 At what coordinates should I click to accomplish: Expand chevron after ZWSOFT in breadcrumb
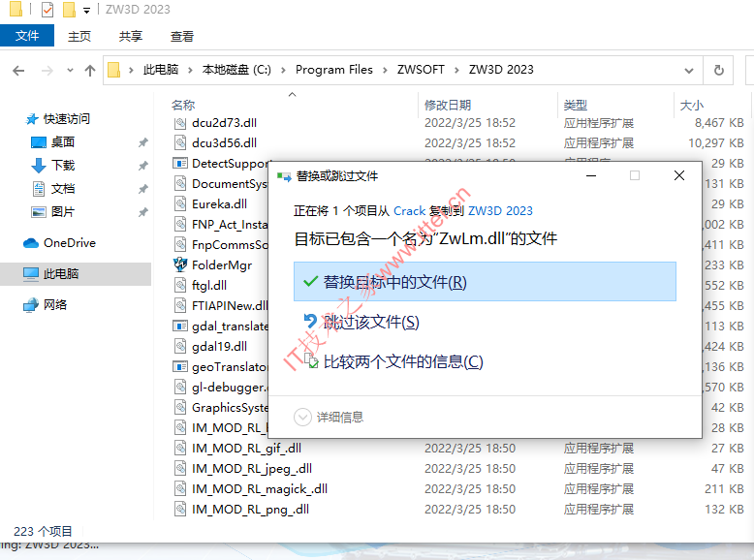(456, 70)
